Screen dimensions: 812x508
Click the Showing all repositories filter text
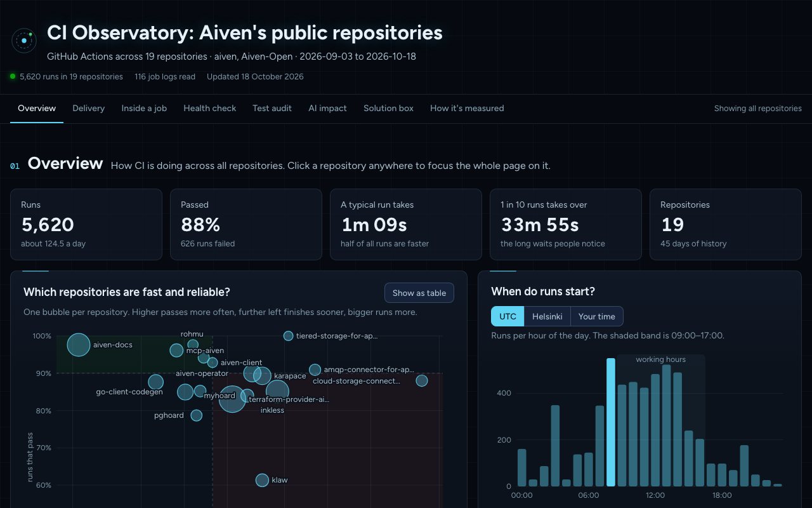pos(758,109)
